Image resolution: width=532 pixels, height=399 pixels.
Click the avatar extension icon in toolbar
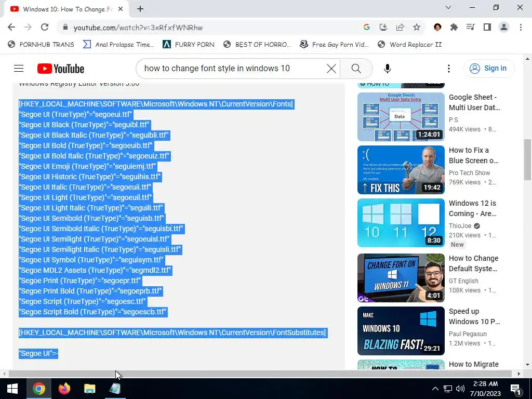pyautogui.click(x=437, y=27)
